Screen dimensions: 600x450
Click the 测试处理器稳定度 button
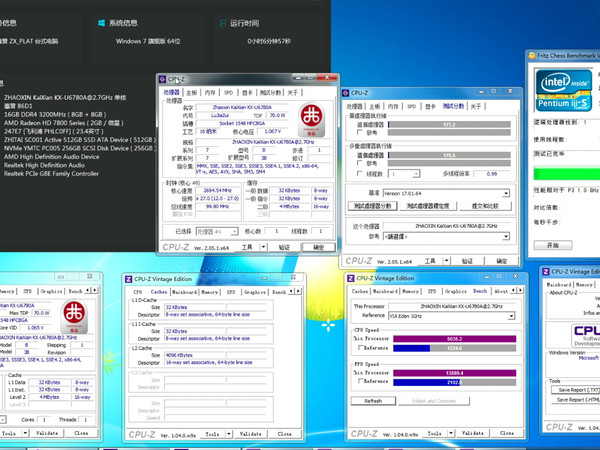428,206
